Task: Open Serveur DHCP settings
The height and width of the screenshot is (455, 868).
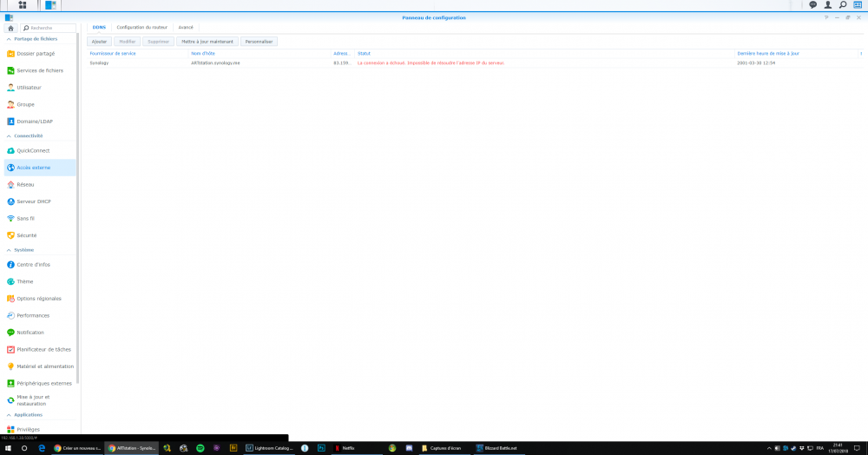Action: click(40, 201)
